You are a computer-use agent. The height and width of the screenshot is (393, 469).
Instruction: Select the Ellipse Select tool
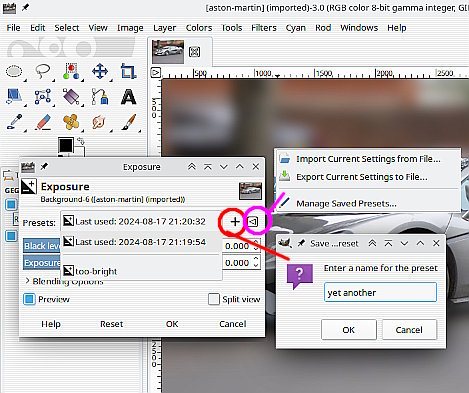tap(14, 71)
